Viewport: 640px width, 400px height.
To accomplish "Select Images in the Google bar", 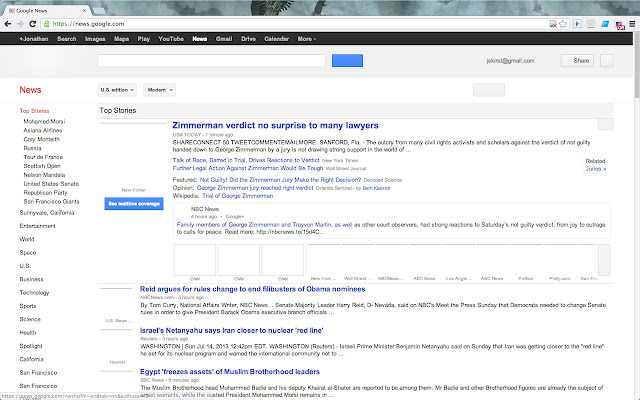I will coord(95,38).
